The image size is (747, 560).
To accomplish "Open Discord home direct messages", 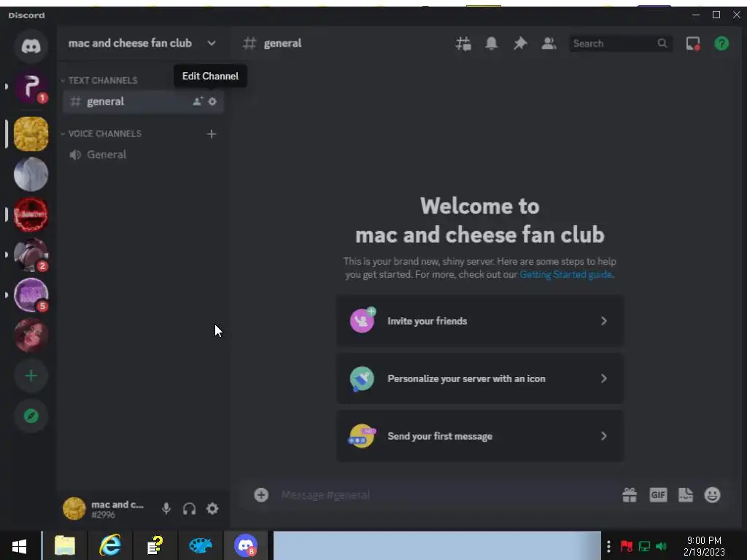I will point(31,46).
